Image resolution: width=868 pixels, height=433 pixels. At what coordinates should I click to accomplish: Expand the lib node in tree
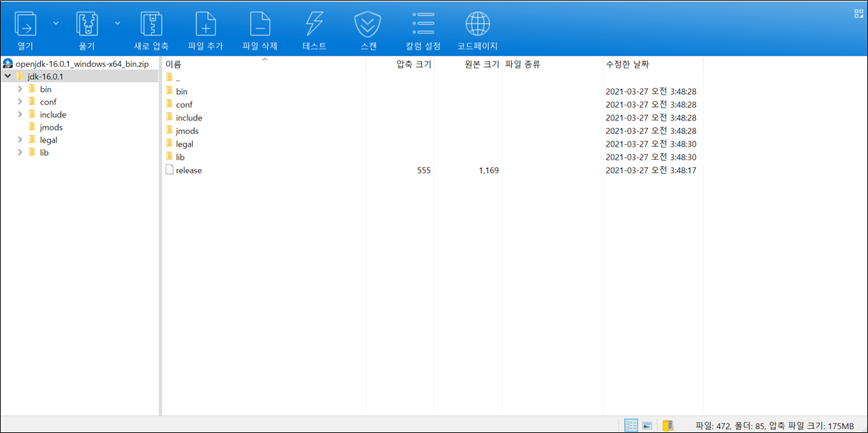click(20, 152)
